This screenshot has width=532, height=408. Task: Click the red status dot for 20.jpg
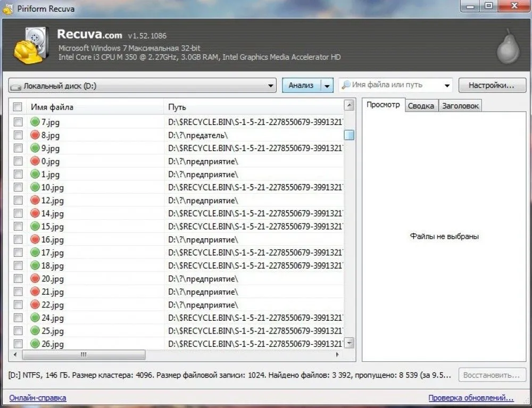tap(35, 278)
